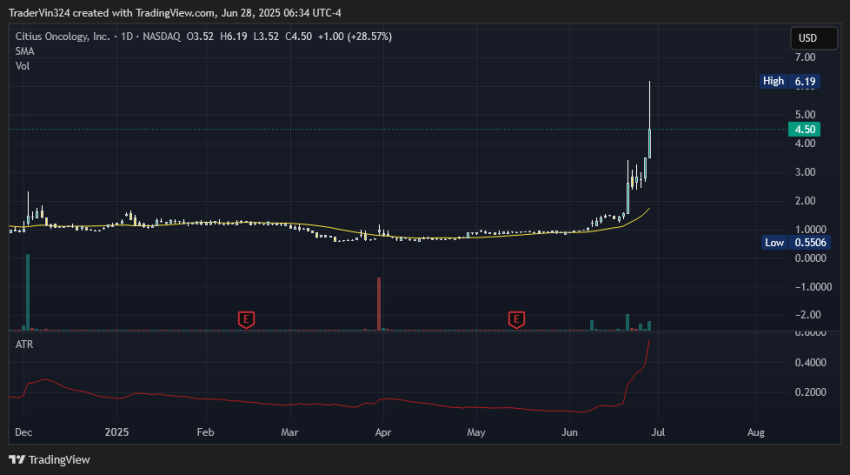Click the Dec label on time axis

coord(23,432)
